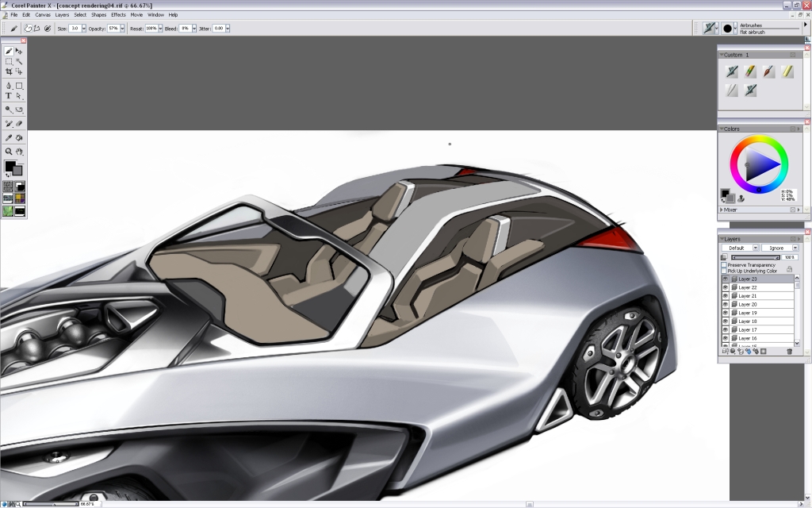
Task: Open the Canvas menu
Action: pyautogui.click(x=44, y=14)
